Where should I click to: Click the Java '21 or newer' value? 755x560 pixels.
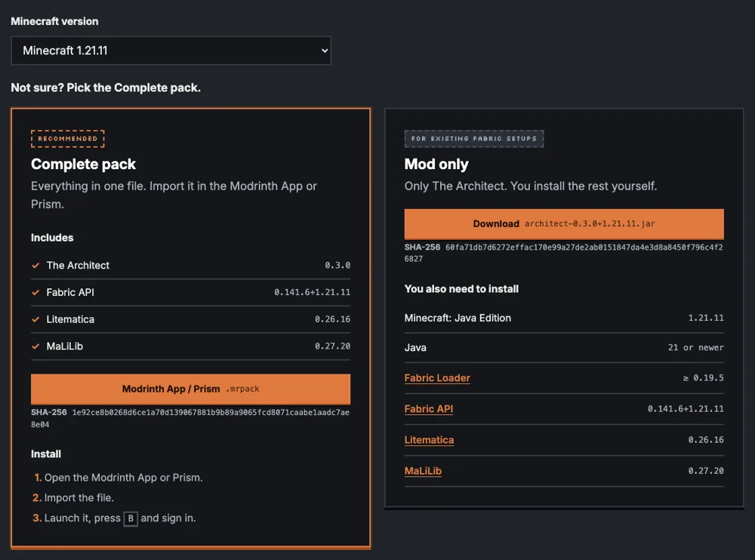[696, 348]
